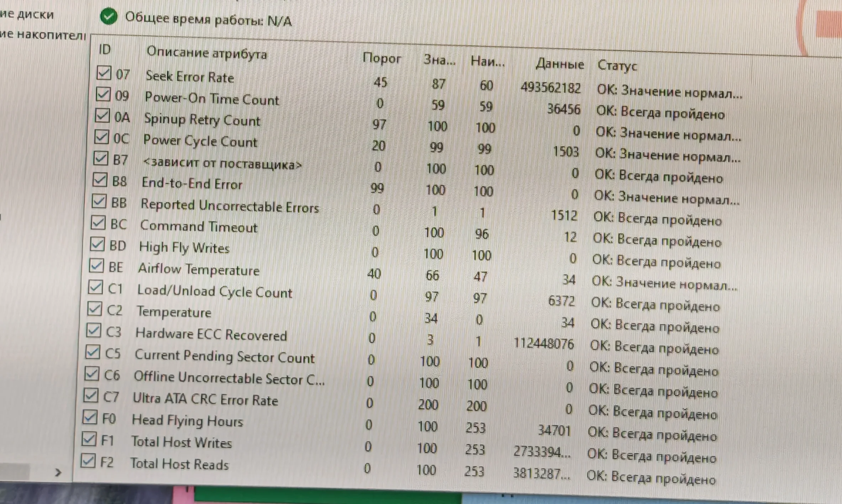The width and height of the screenshot is (842, 504).
Task: Sort by the Статус column header
Action: [x=617, y=65]
